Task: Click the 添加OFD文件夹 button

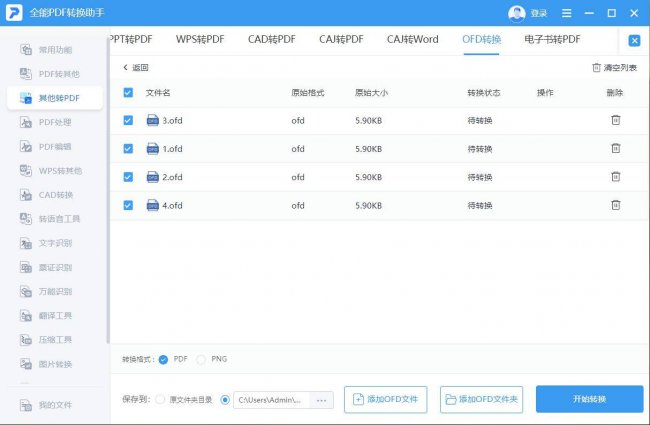Action: point(481,400)
